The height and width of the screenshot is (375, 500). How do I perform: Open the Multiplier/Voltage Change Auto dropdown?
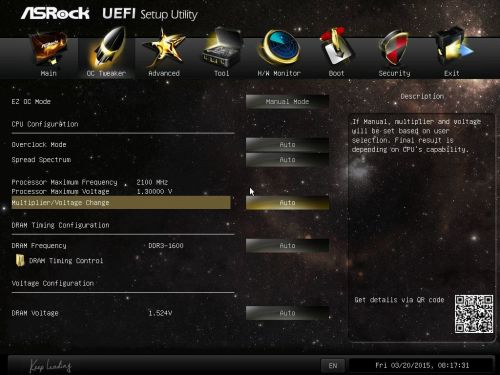(287, 203)
